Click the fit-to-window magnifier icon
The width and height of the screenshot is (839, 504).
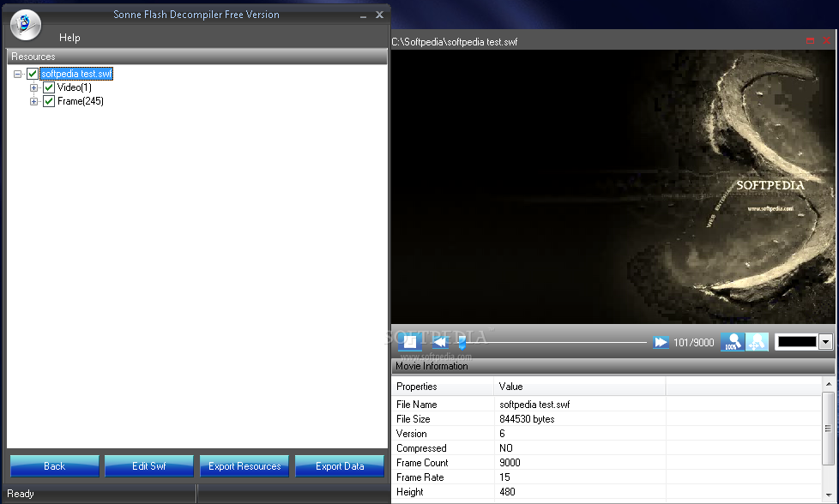[757, 342]
